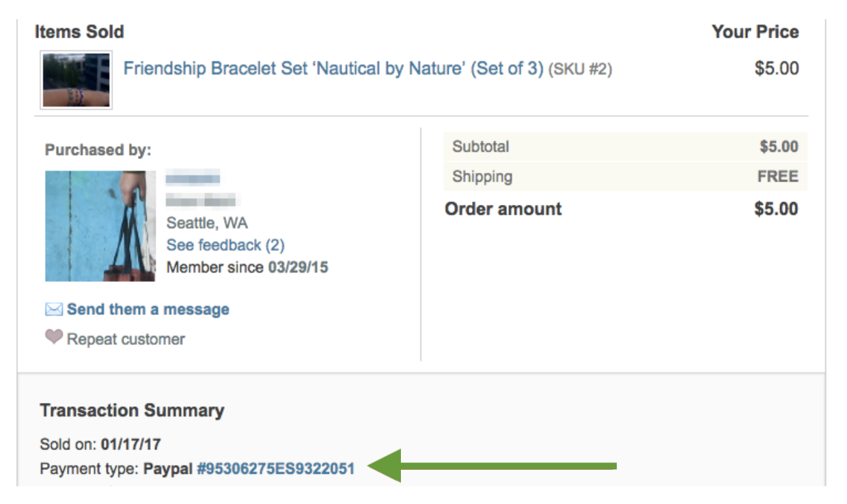Open Paypal transaction #95306275ES9322051
The height and width of the screenshot is (504, 847).
tap(276, 469)
